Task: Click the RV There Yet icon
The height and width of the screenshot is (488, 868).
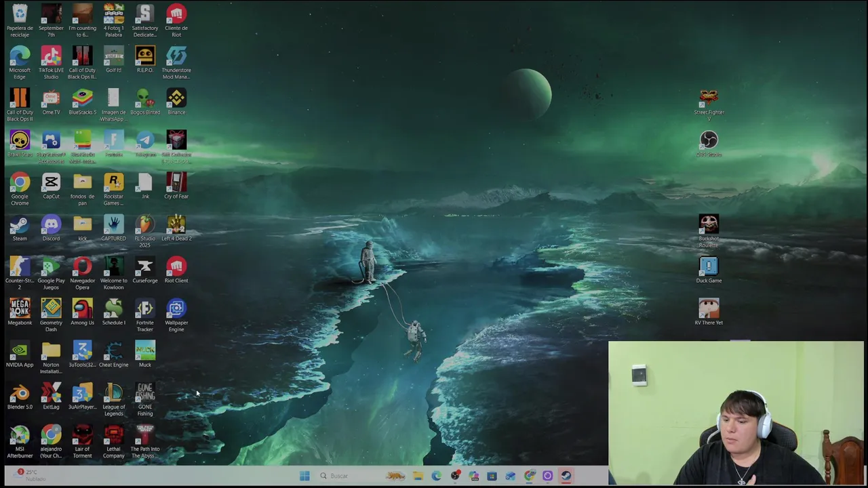Action: pyautogui.click(x=709, y=312)
